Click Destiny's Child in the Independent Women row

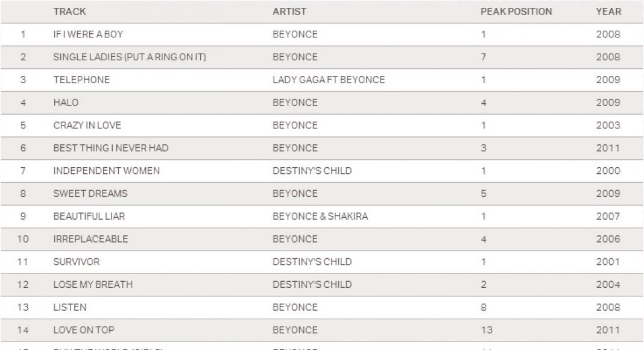312,171
